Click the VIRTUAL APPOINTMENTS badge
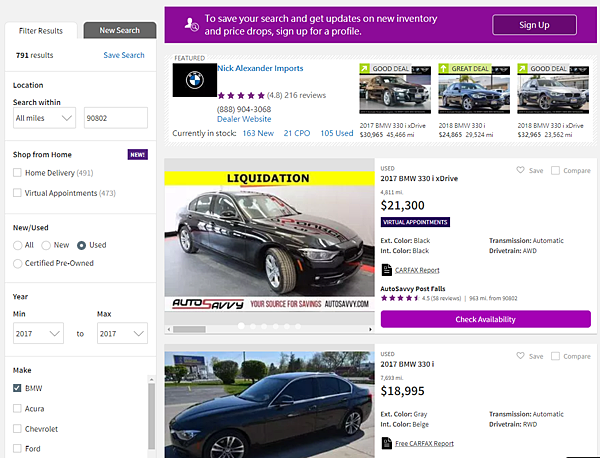Image resolution: width=600 pixels, height=458 pixels. click(x=415, y=222)
